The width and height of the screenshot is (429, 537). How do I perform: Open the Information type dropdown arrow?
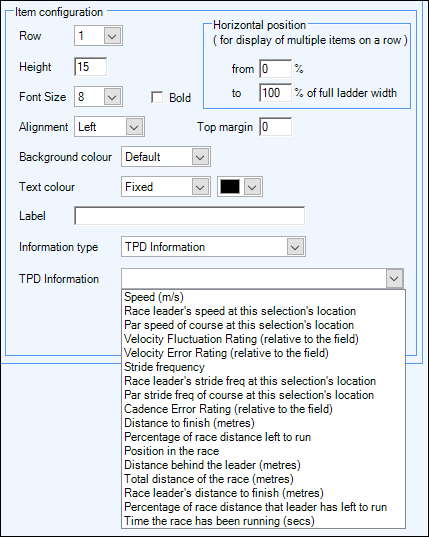[295, 247]
